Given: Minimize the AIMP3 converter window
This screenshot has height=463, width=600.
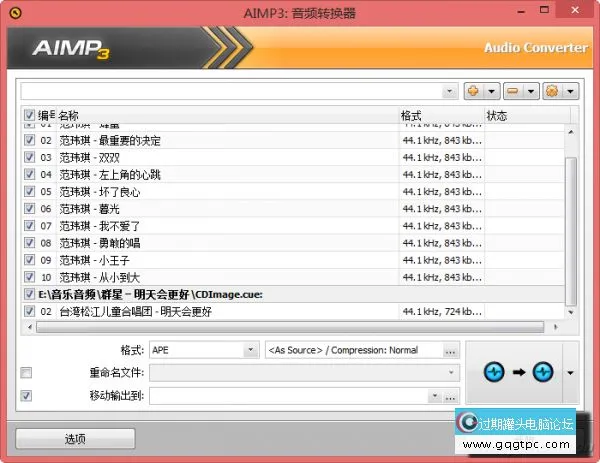Looking at the screenshot, I should (521, 11).
